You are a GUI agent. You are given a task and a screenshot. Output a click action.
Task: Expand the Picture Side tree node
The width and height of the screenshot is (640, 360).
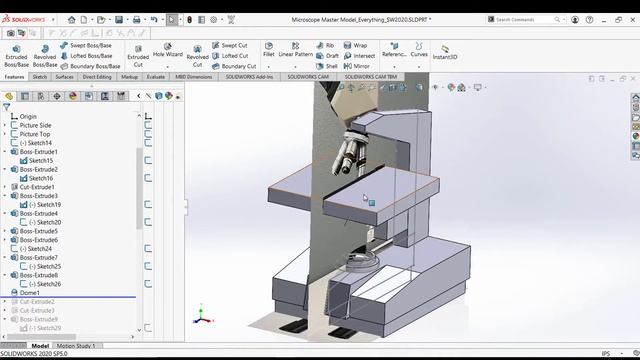[5, 125]
